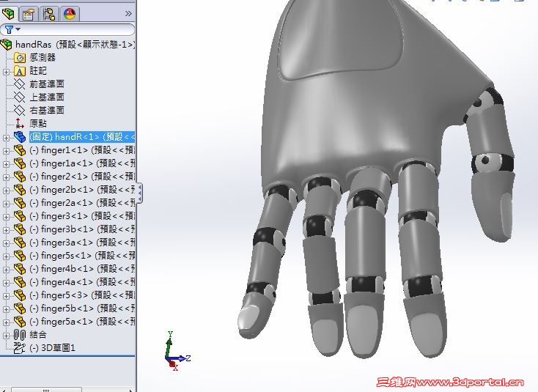Click the finger5<3> part icon
The image size is (538, 392).
click(20, 295)
